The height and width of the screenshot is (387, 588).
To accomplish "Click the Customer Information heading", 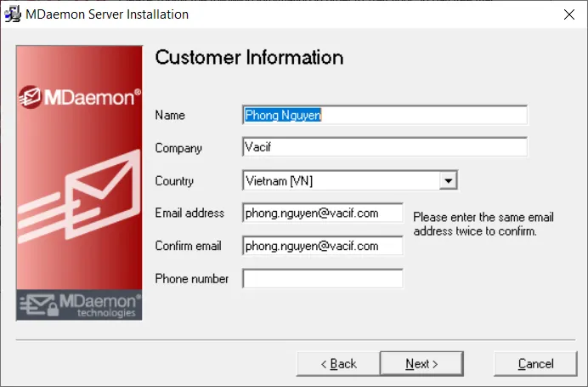I will pos(249,58).
